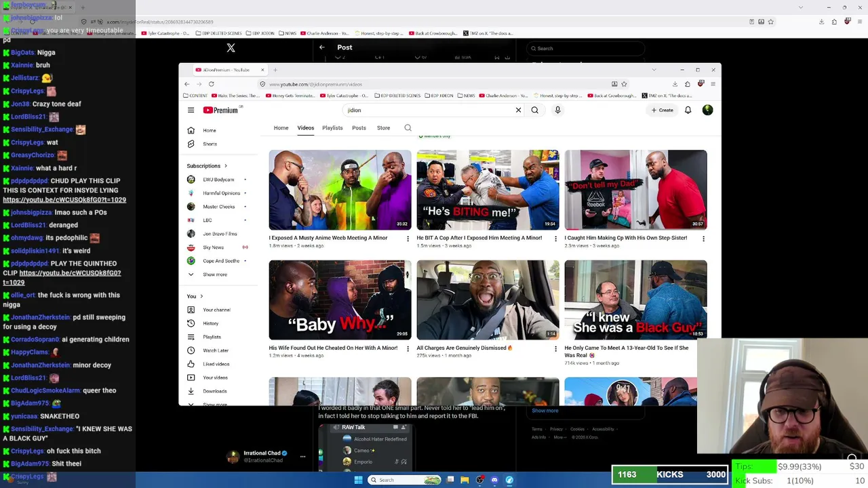Open options for 'His Wife Found Out' video
Viewport: 868px width, 488px height.
pyautogui.click(x=408, y=348)
